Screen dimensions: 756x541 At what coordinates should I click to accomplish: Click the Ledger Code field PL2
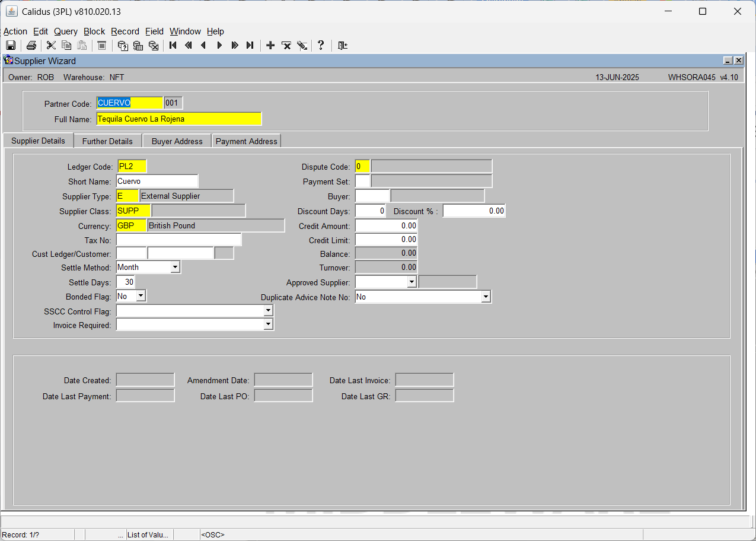132,167
